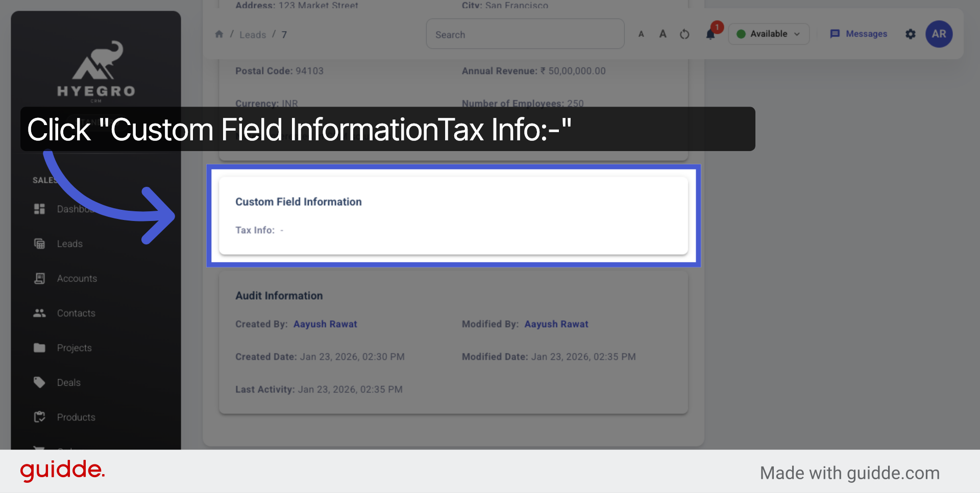Click inside the Search field

point(525,34)
